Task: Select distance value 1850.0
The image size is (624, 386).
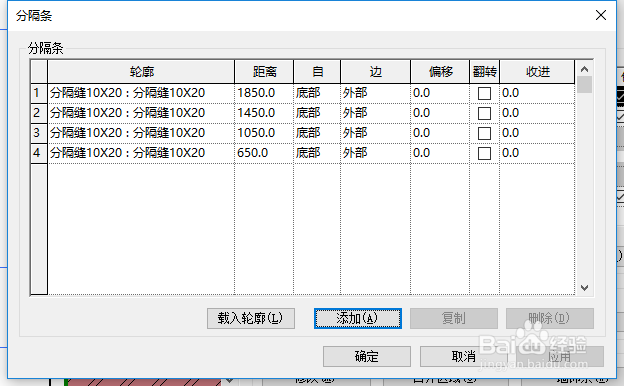Action: (x=264, y=93)
